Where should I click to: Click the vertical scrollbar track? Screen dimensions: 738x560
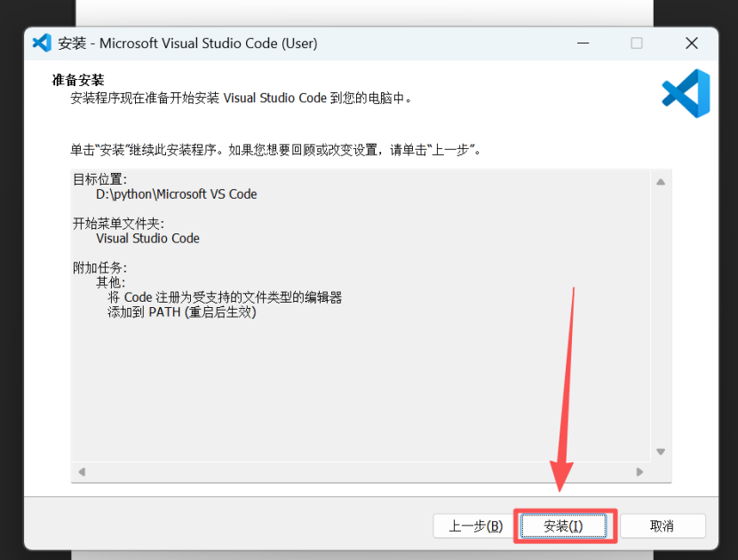[661, 317]
